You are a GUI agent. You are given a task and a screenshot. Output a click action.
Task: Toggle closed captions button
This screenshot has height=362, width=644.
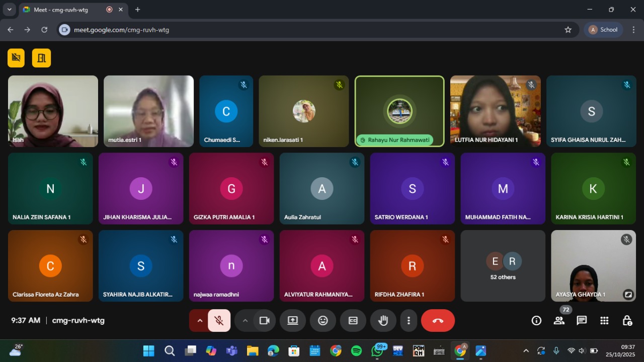[353, 321]
